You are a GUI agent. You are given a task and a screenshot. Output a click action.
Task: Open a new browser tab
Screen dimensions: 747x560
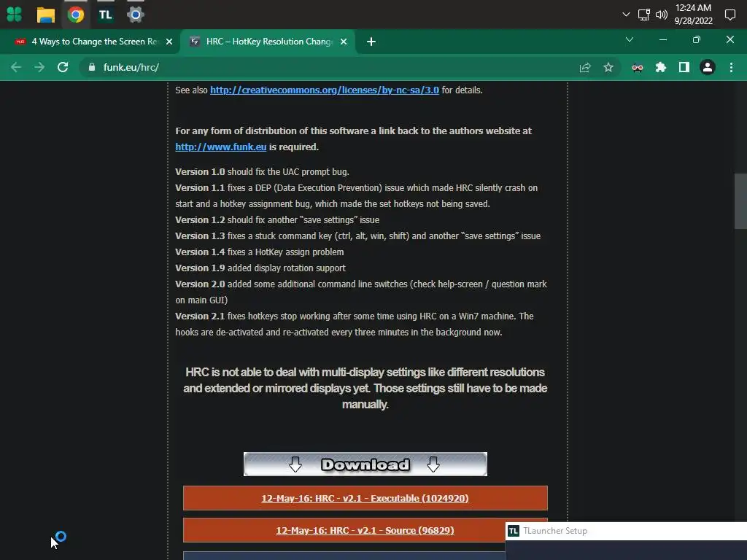[x=371, y=42]
